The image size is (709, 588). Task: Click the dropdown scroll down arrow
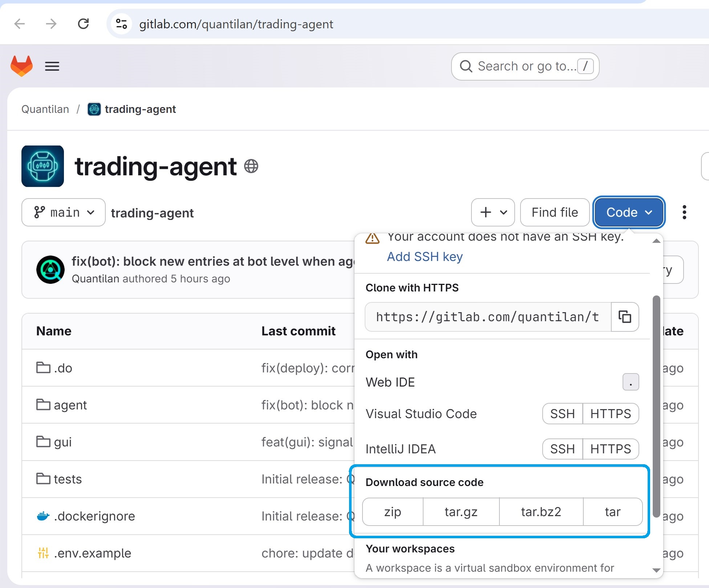tap(656, 571)
